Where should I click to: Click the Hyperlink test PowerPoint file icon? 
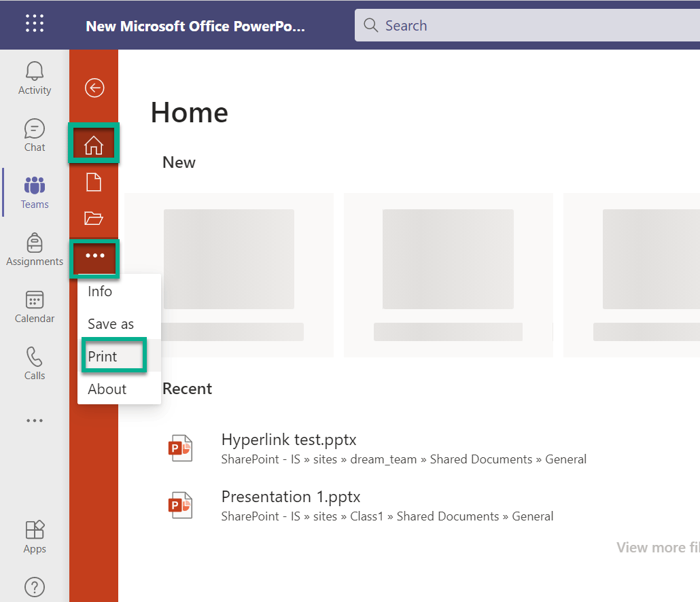(180, 448)
